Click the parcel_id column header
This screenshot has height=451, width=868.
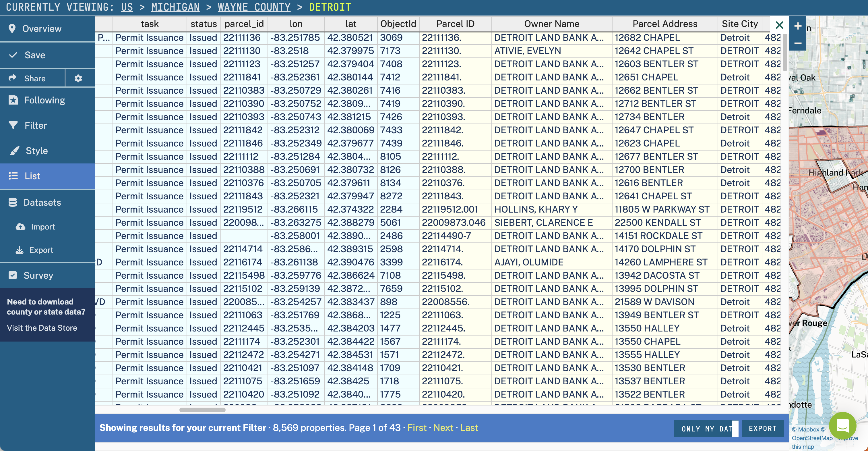[x=244, y=24]
